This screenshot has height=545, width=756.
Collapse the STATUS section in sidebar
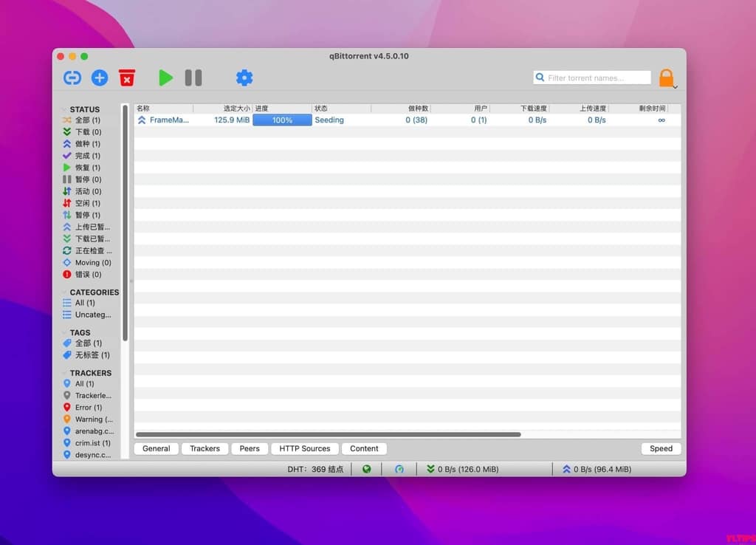pyautogui.click(x=84, y=109)
